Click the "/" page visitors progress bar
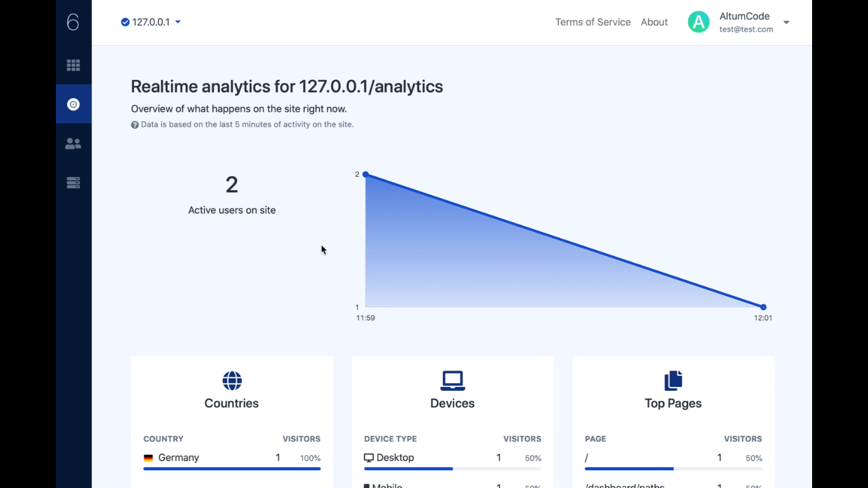868x488 pixels. [673, 469]
